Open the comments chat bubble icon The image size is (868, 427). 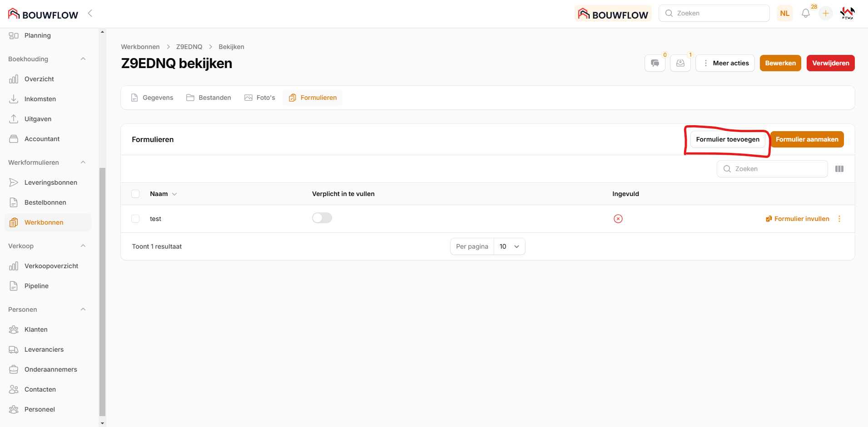click(x=655, y=63)
